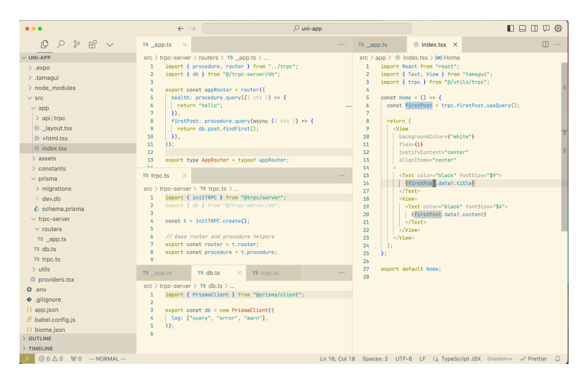Click the chat icon left of the settings gear

(547, 29)
